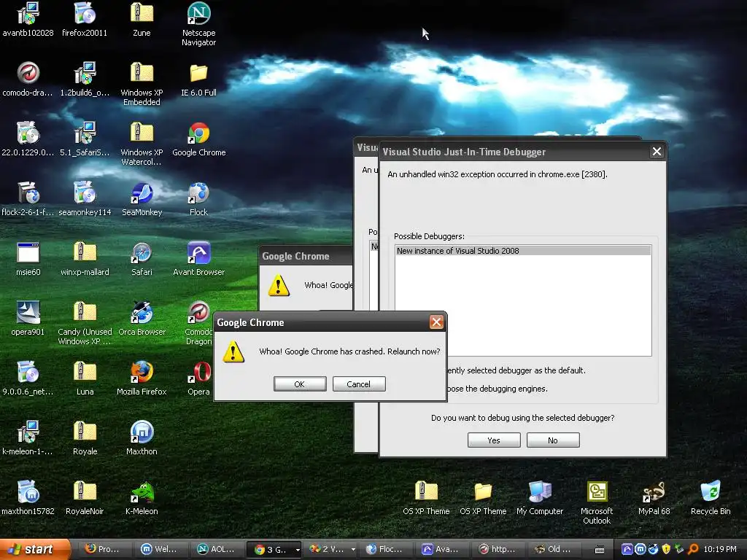Switch to the Flock taskbar item

click(386, 549)
